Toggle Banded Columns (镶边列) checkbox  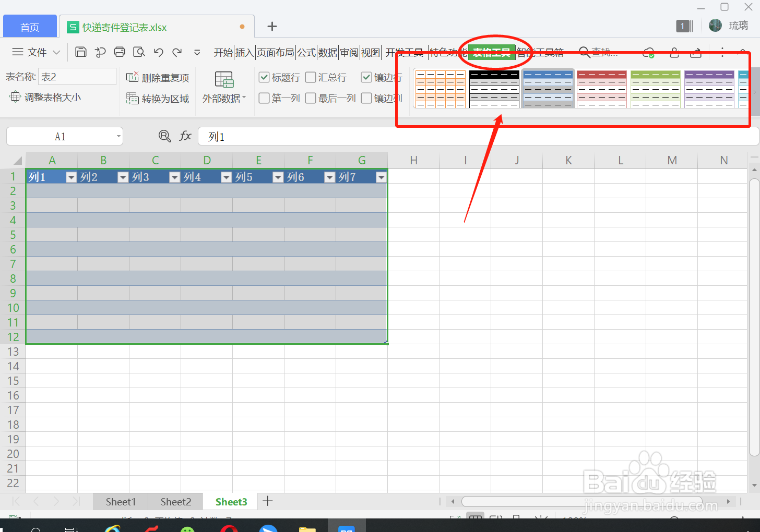pyautogui.click(x=366, y=98)
